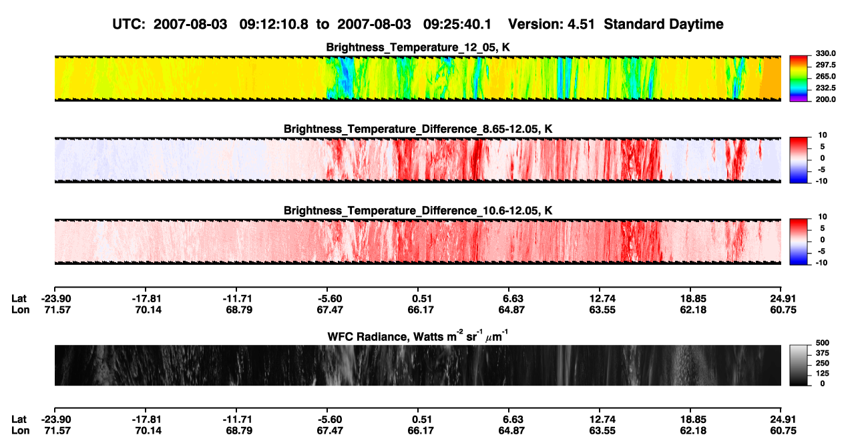Click the 200.0 label on temperature color bar
The height and width of the screenshot is (445, 868).
coord(823,99)
